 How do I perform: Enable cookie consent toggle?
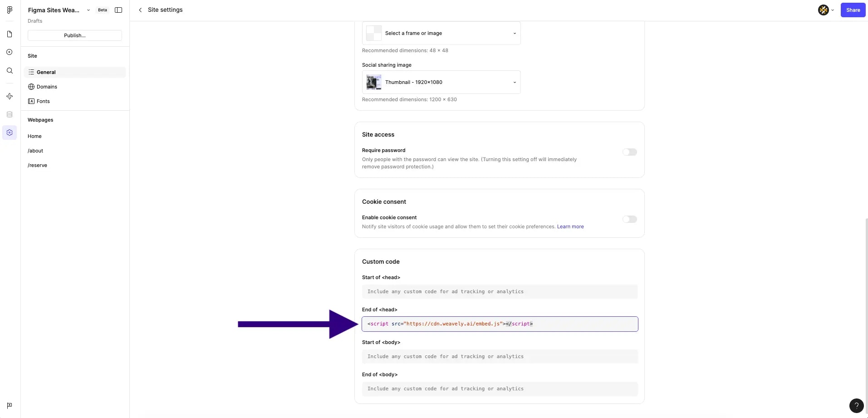pyautogui.click(x=629, y=219)
